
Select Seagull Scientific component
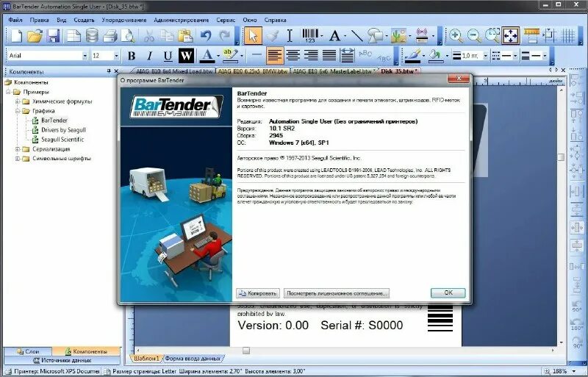tap(62, 139)
